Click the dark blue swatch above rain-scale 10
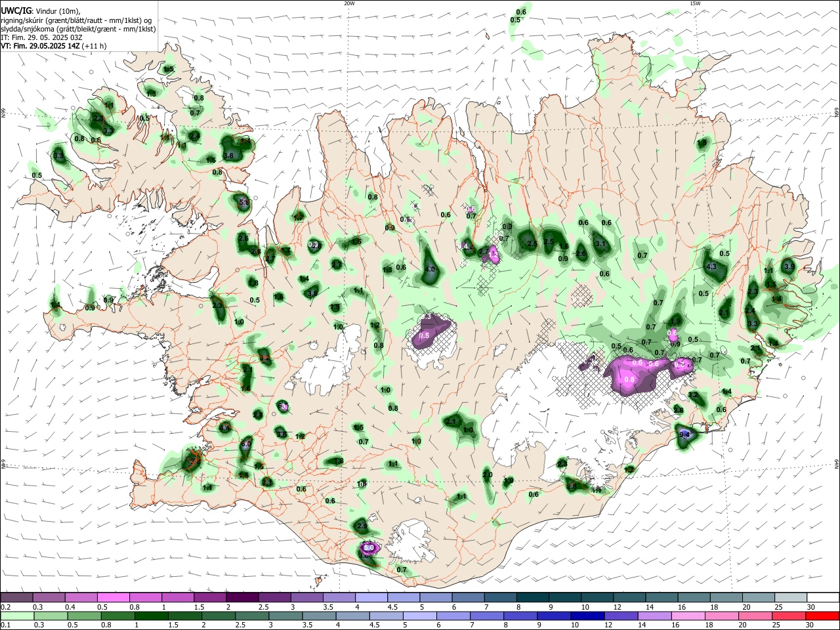 pyautogui.click(x=586, y=616)
